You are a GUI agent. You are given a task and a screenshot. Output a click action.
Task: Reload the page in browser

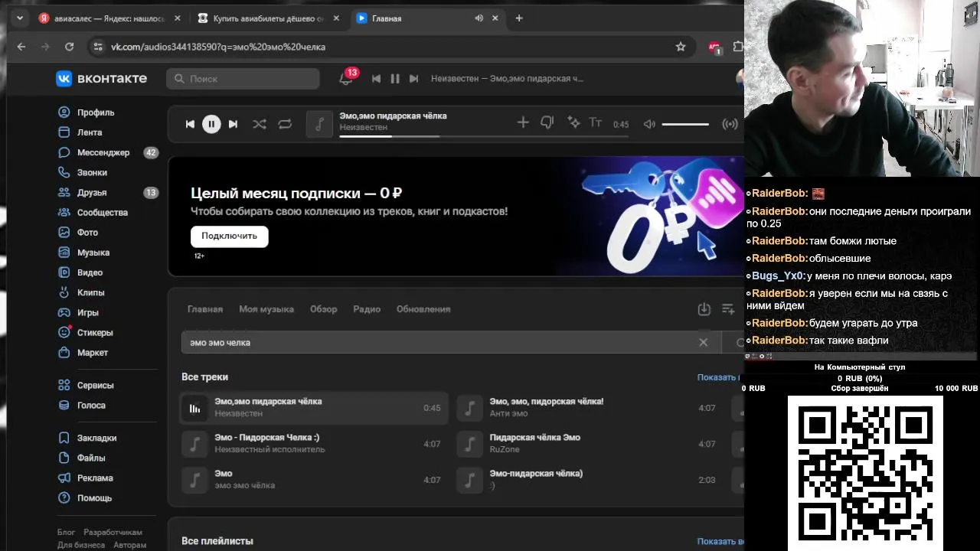click(69, 47)
